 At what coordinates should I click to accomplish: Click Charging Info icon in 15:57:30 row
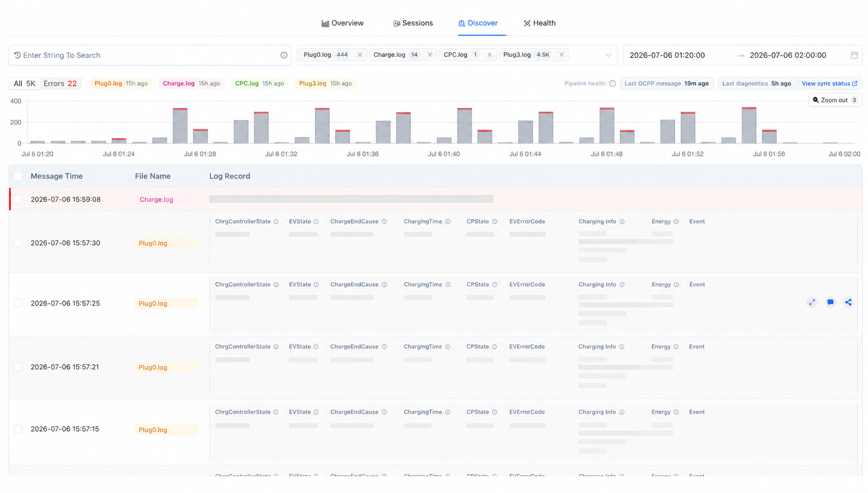point(622,222)
